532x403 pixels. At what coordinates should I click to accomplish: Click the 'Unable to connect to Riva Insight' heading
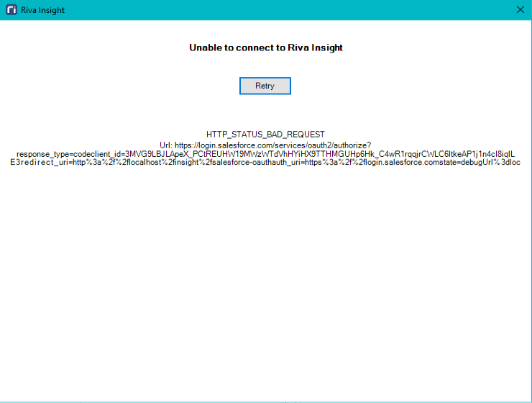point(265,47)
